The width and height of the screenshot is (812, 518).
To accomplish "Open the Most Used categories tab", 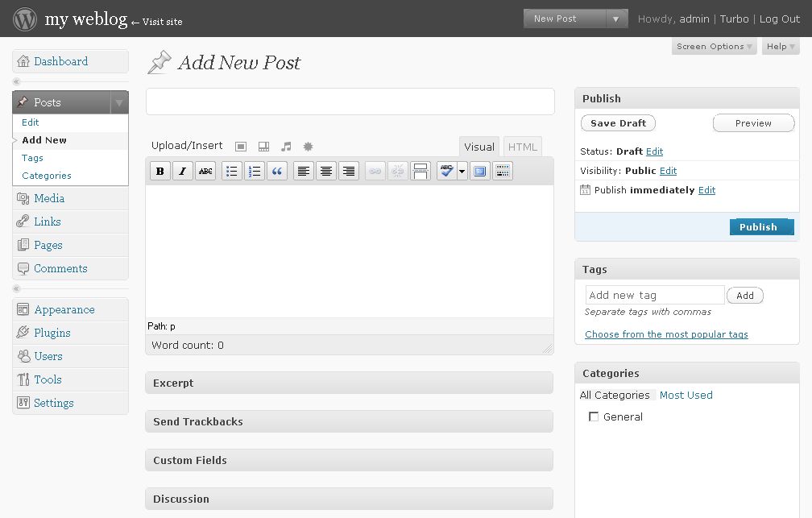I will click(686, 395).
